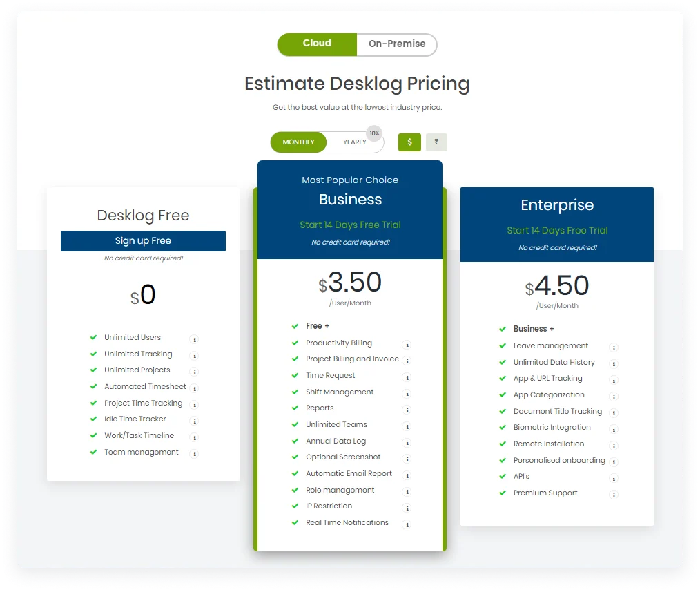This screenshot has width=700, height=590.
Task: Choose dollar currency button
Action: (409, 142)
